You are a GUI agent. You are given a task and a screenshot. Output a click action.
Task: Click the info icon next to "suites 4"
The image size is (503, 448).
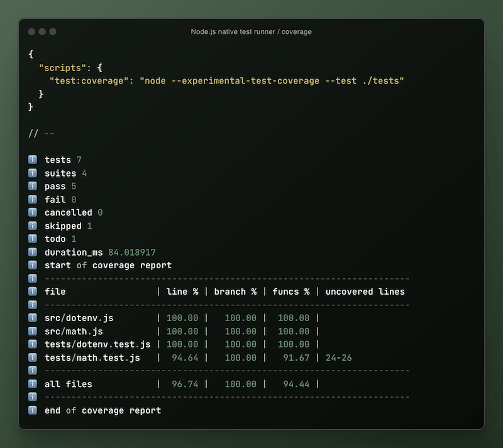pyautogui.click(x=33, y=173)
